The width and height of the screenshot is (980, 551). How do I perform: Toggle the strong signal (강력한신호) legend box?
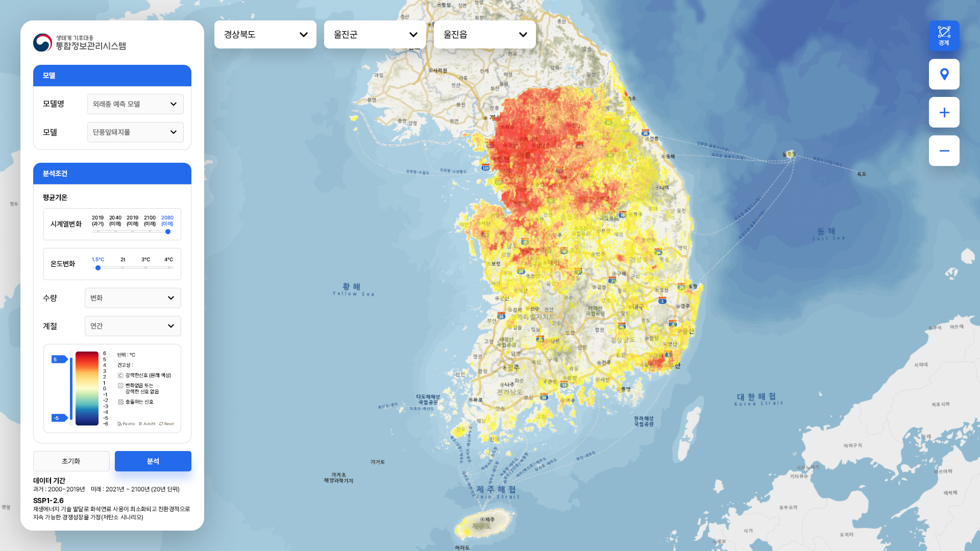120,375
